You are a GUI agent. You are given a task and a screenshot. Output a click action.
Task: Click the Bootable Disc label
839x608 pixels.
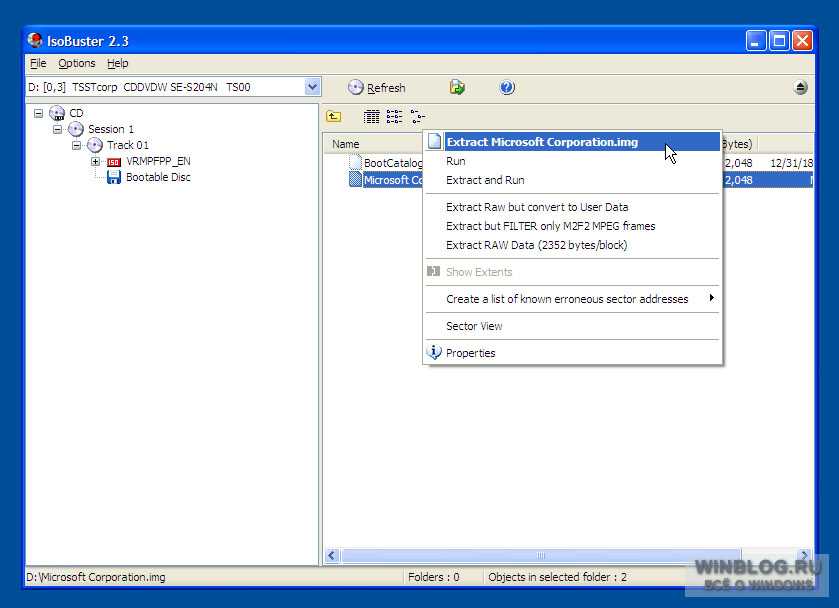pyautogui.click(x=158, y=177)
